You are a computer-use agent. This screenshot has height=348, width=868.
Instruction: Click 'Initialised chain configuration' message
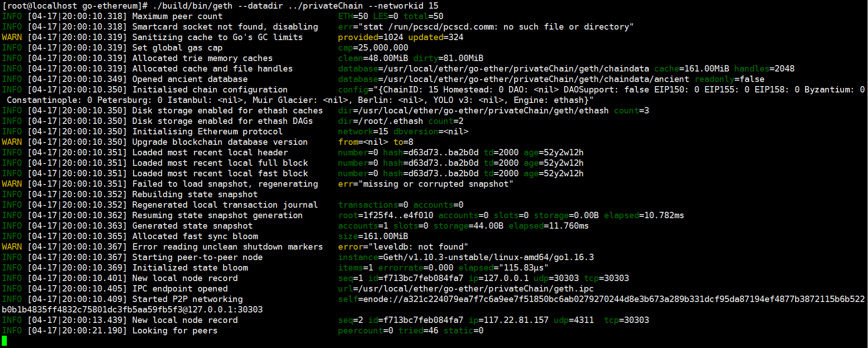tap(210, 90)
